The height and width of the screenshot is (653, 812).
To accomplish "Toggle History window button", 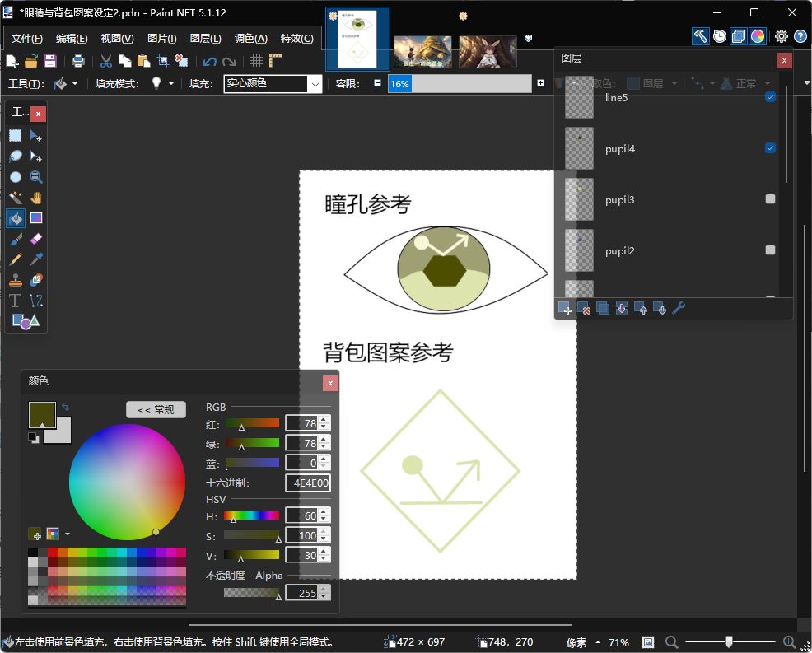I will pyautogui.click(x=719, y=36).
